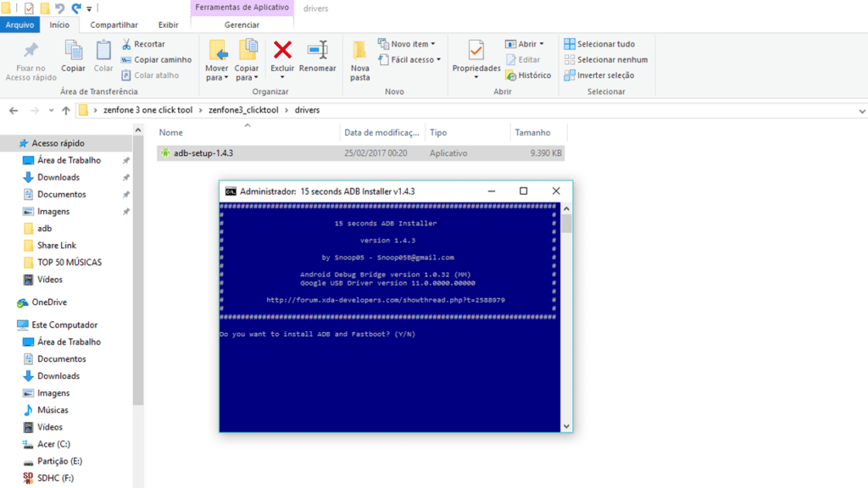Image resolution: width=868 pixels, height=488 pixels.
Task: Click the zenfone3_clicktool breadcrumb segment
Action: (243, 110)
